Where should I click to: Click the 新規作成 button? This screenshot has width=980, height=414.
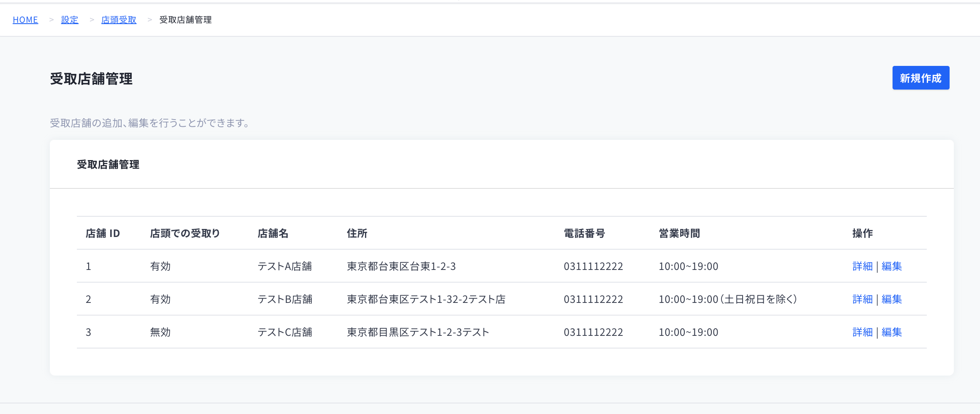point(920,78)
